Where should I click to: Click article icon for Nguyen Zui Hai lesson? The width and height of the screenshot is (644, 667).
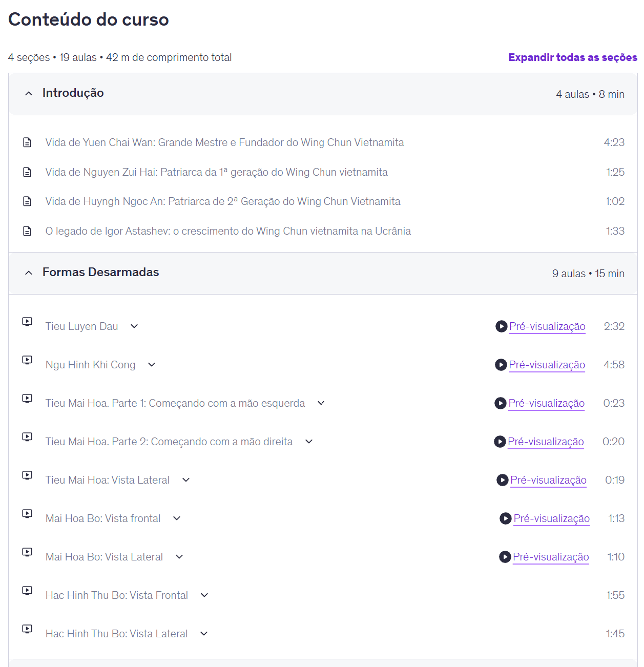(x=27, y=172)
